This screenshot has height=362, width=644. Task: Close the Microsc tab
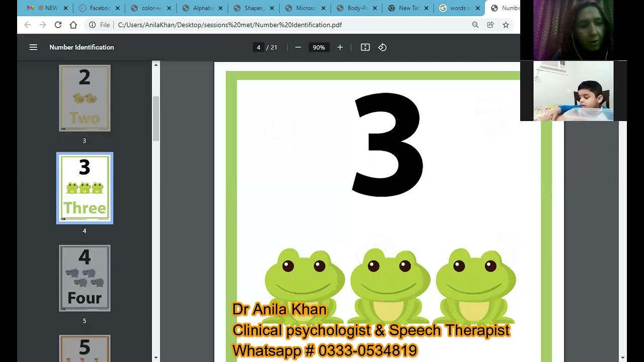point(323,8)
